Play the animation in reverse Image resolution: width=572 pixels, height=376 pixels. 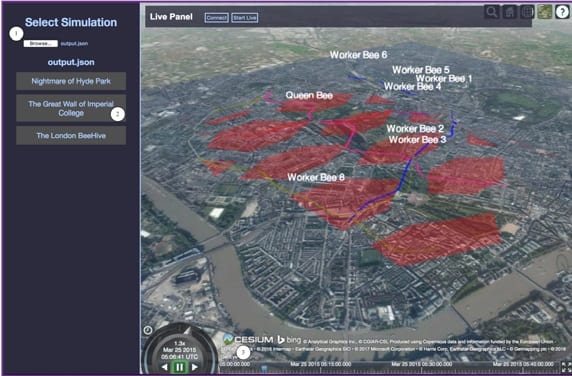pos(165,367)
